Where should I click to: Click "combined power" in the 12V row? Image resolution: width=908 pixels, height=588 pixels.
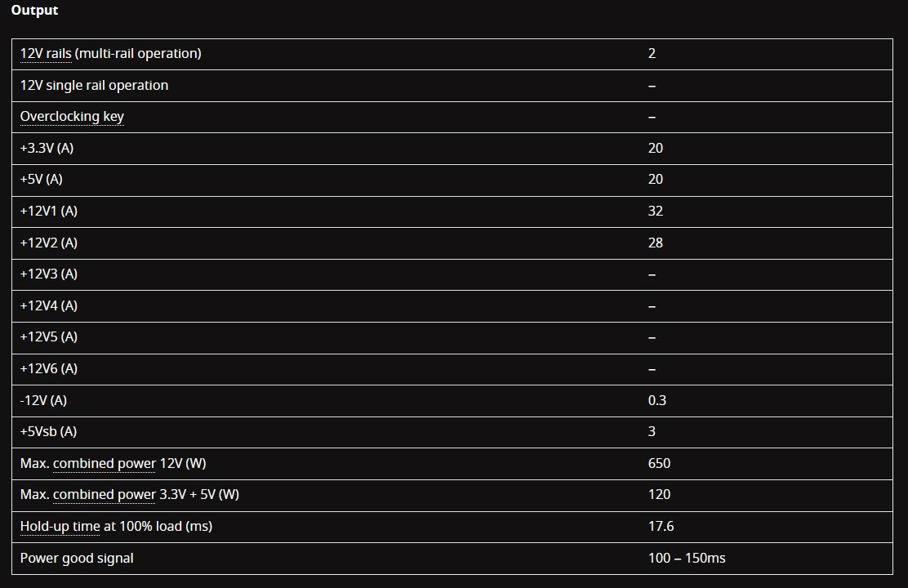coord(104,464)
